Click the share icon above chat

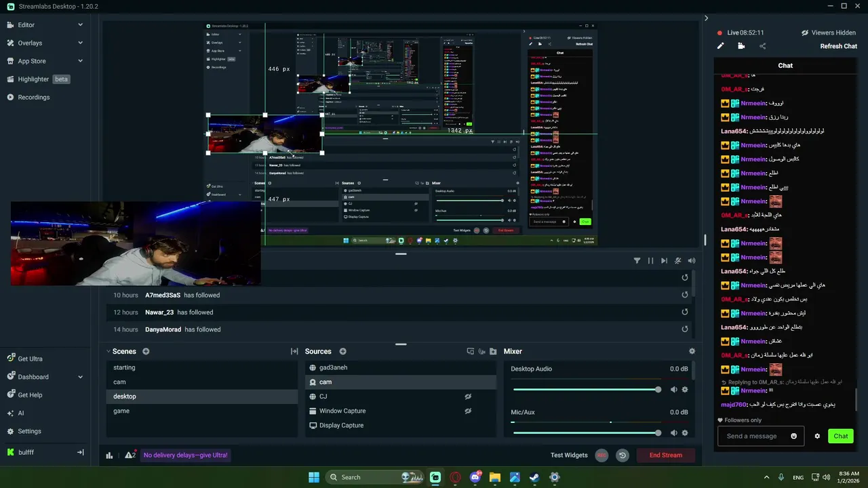(x=762, y=46)
